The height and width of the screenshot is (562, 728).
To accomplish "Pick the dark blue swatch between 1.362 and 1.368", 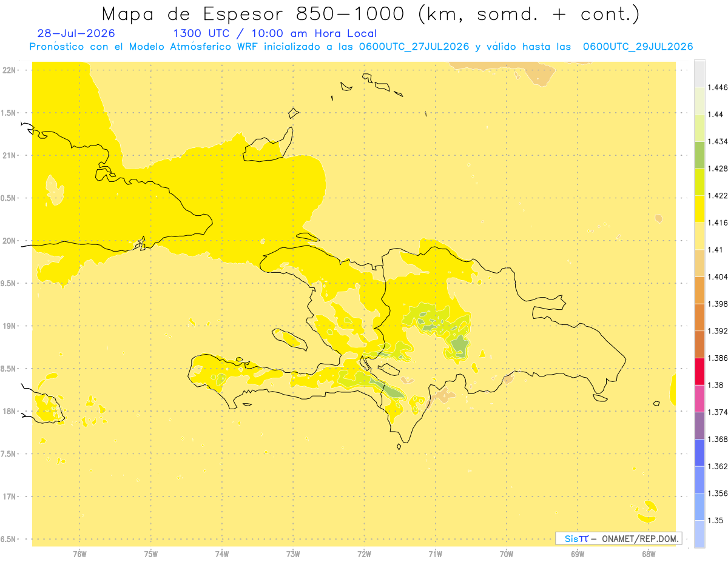I will tap(699, 453).
